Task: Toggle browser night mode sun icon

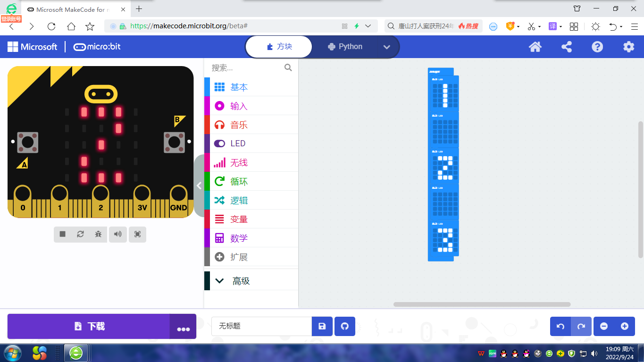Action: (595, 26)
